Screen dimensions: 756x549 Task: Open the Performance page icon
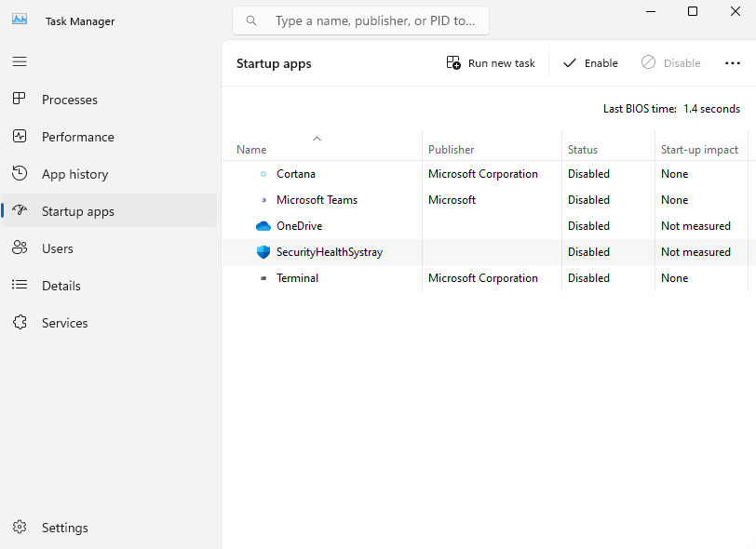pyautogui.click(x=20, y=137)
